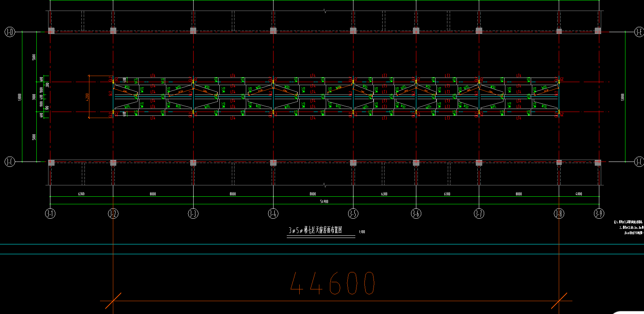Image resolution: width=644 pixels, height=314 pixels.
Task: Select axis bubble 3-5
Action: tap(353, 214)
